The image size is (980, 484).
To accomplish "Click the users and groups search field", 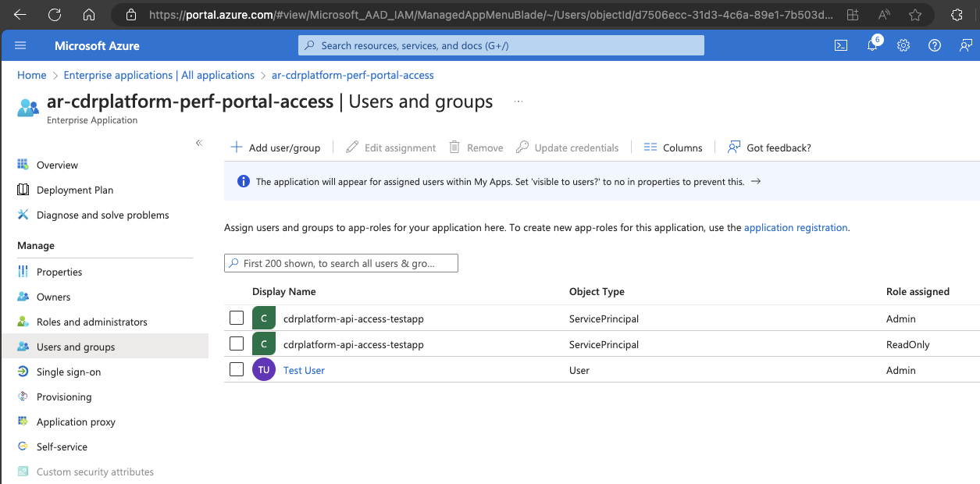I will click(341, 264).
